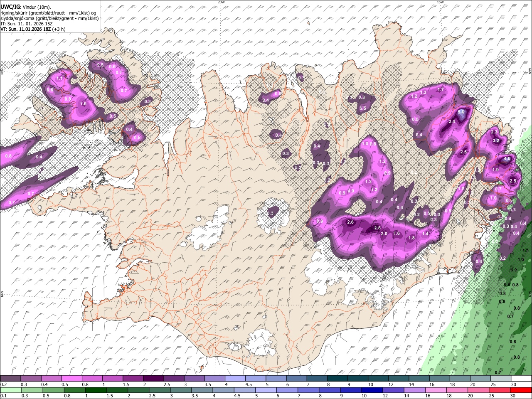The image size is (532, 399).
Task: Select the IT: Sun. 11. 01. 2026 15Z line
Action: (x=27, y=24)
